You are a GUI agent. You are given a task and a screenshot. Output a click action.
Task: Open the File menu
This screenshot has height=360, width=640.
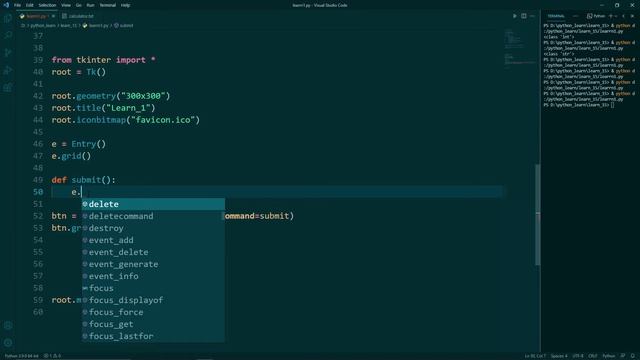click(x=17, y=5)
